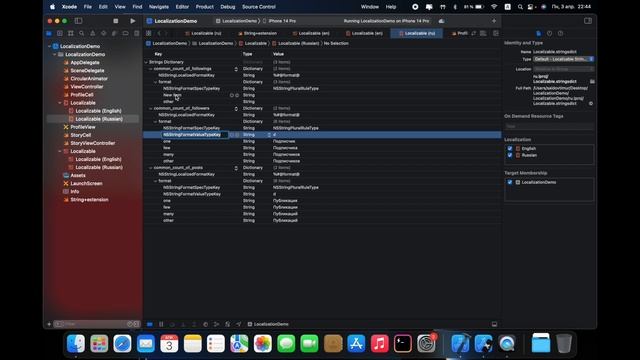Image resolution: width=640 pixels, height=360 pixels.
Task: Add a row with the New item plus button
Action: tap(231, 96)
